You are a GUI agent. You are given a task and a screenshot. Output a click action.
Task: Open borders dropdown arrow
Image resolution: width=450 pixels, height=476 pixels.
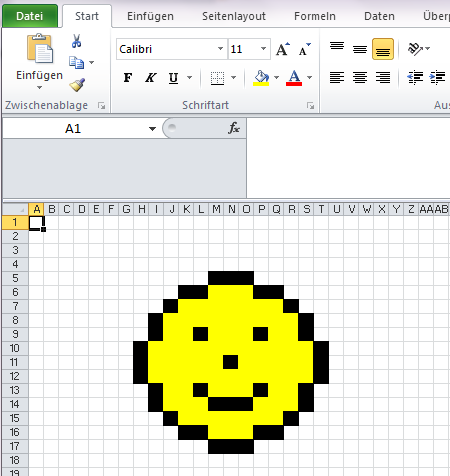pyautogui.click(x=233, y=78)
